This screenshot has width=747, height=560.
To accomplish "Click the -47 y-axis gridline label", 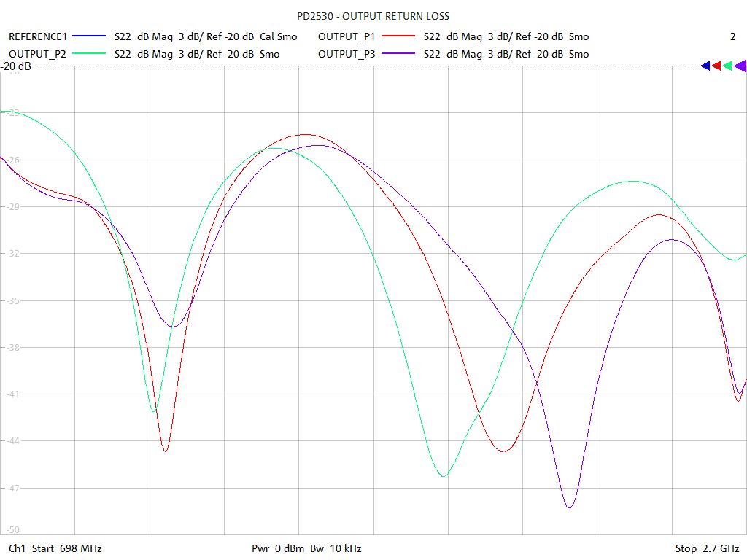I will point(12,488).
